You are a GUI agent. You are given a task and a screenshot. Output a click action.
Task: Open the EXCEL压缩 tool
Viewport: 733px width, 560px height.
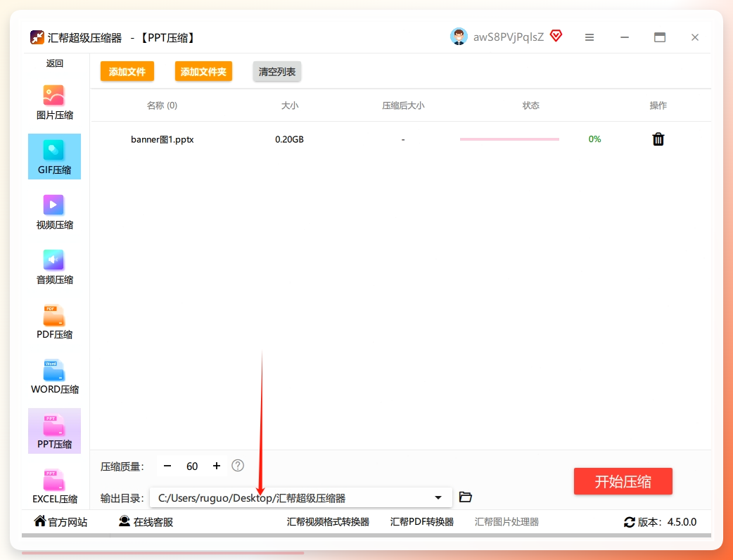pyautogui.click(x=54, y=486)
